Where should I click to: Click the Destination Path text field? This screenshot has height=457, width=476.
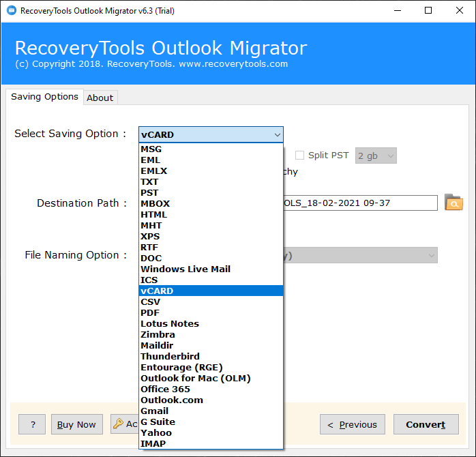pyautogui.click(x=360, y=203)
